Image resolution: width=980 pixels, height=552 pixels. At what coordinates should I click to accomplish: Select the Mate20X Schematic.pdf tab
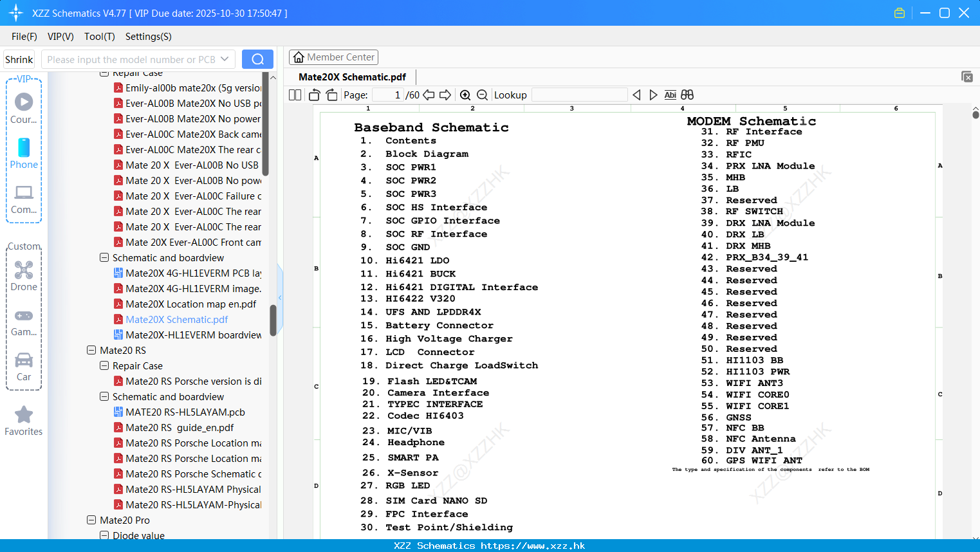point(353,77)
